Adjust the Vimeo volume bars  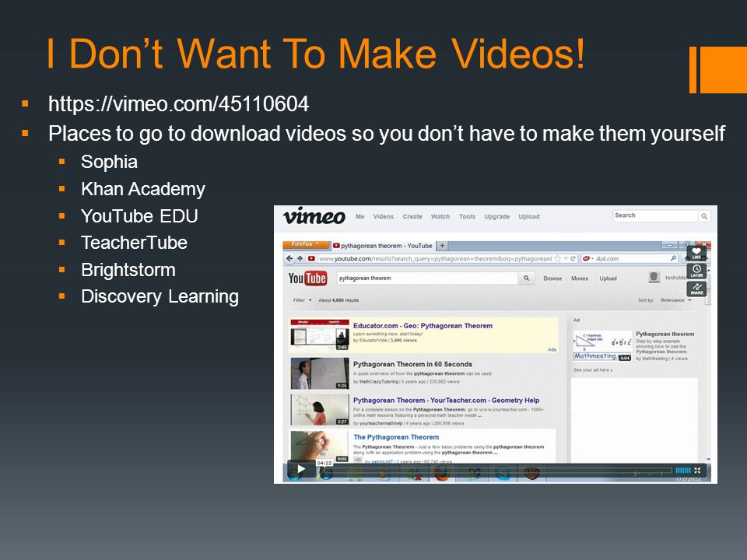683,470
